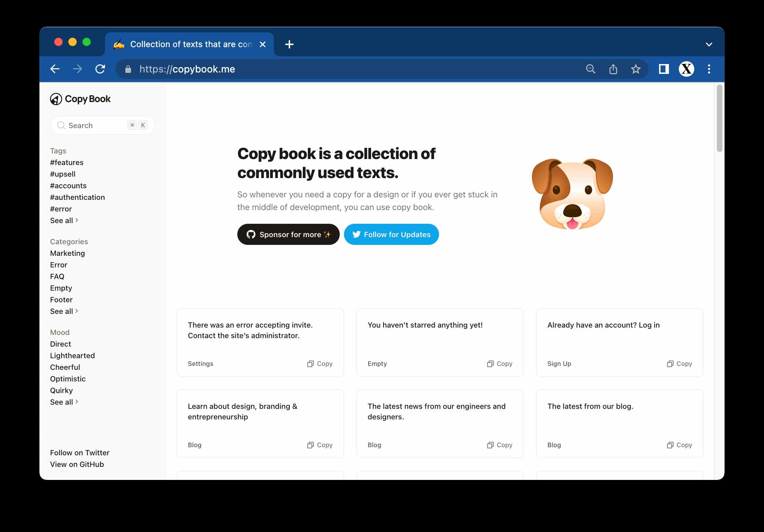Expand See all under Mood
This screenshot has height=532, width=764.
(64, 402)
